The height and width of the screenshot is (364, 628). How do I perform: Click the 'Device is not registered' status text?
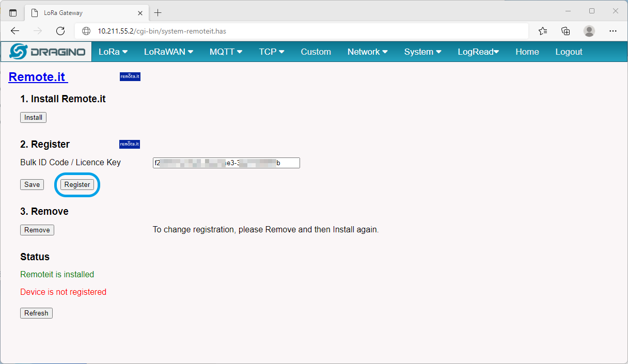pyautogui.click(x=63, y=292)
